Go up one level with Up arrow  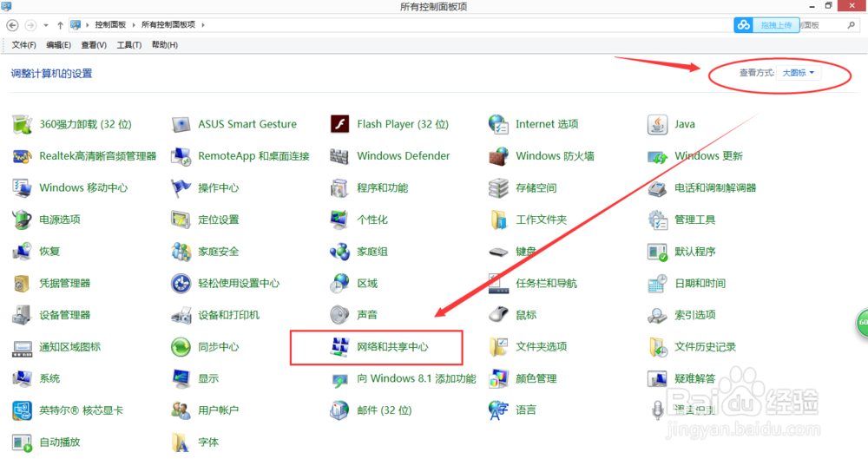click(x=61, y=25)
